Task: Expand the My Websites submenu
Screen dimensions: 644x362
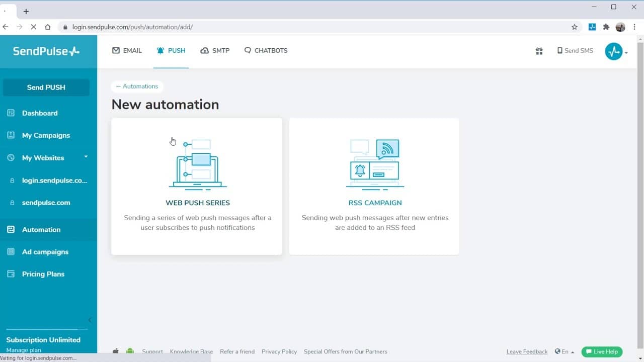Action: [x=86, y=157]
